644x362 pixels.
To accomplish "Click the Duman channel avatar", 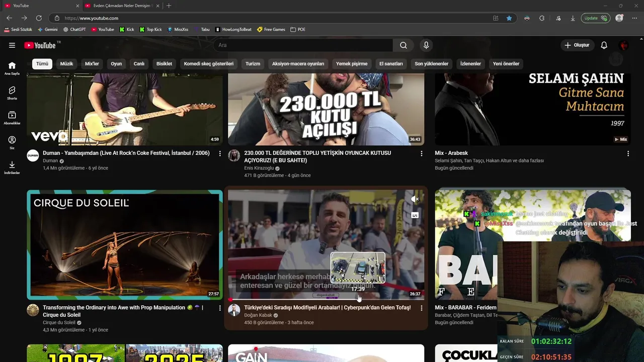I will pos(33,155).
